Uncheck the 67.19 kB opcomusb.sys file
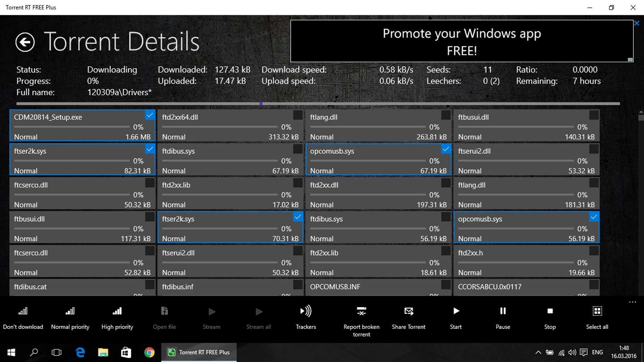 point(446,149)
